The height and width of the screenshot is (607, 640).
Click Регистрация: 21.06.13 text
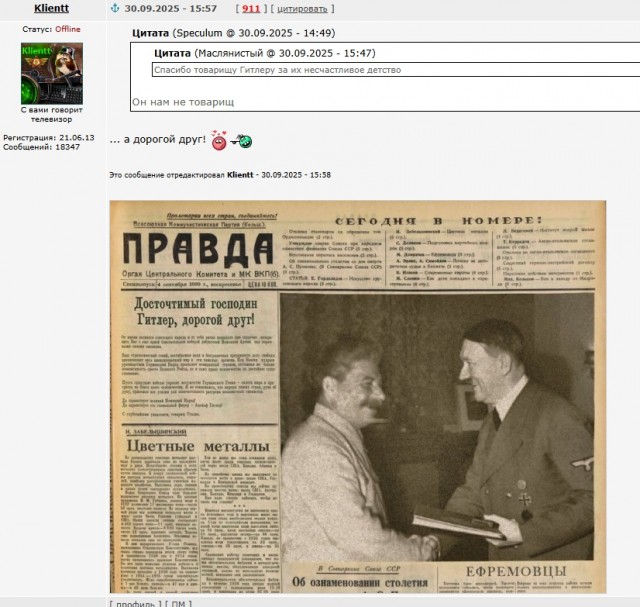pos(49,138)
